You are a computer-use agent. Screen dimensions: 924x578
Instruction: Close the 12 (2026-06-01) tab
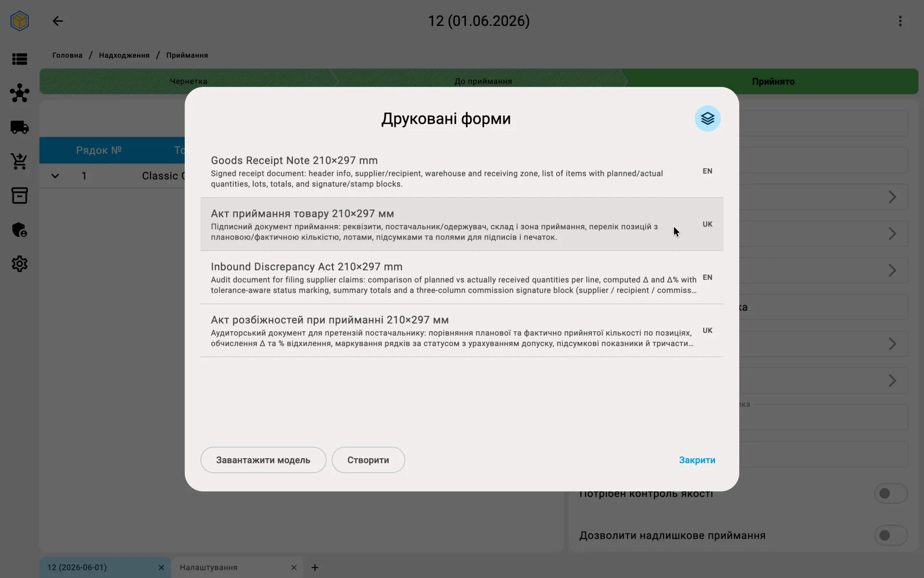[x=161, y=567]
